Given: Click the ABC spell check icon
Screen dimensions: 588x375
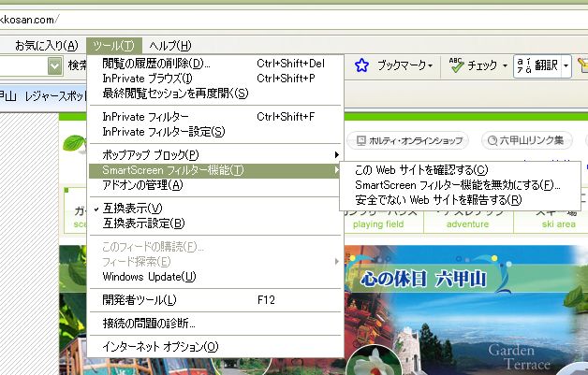Looking at the screenshot, I should (456, 66).
